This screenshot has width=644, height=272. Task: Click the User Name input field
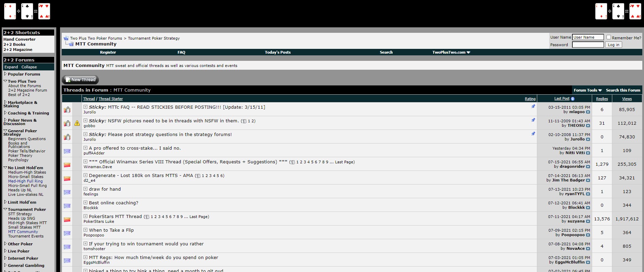(x=588, y=37)
